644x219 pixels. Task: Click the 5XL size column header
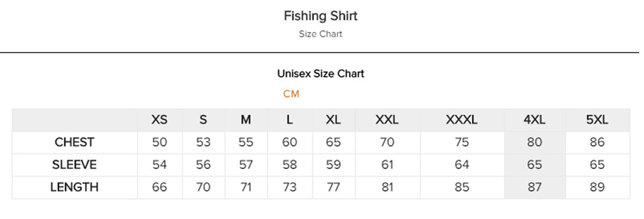point(597,120)
